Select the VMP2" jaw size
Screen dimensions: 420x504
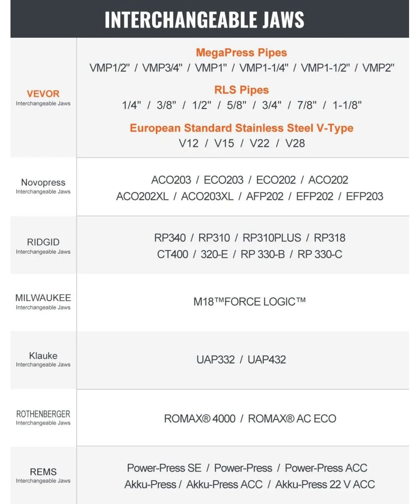378,68
